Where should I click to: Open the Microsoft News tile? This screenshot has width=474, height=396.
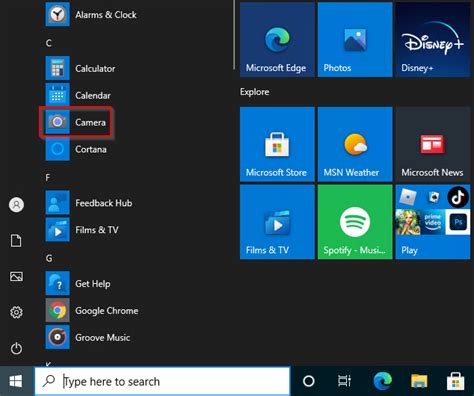click(x=433, y=144)
